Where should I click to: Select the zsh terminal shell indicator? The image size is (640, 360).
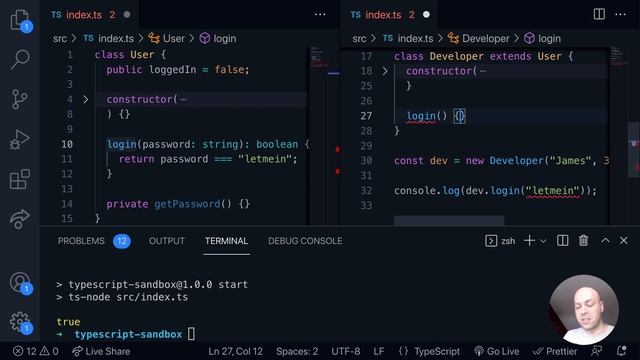[x=500, y=241]
